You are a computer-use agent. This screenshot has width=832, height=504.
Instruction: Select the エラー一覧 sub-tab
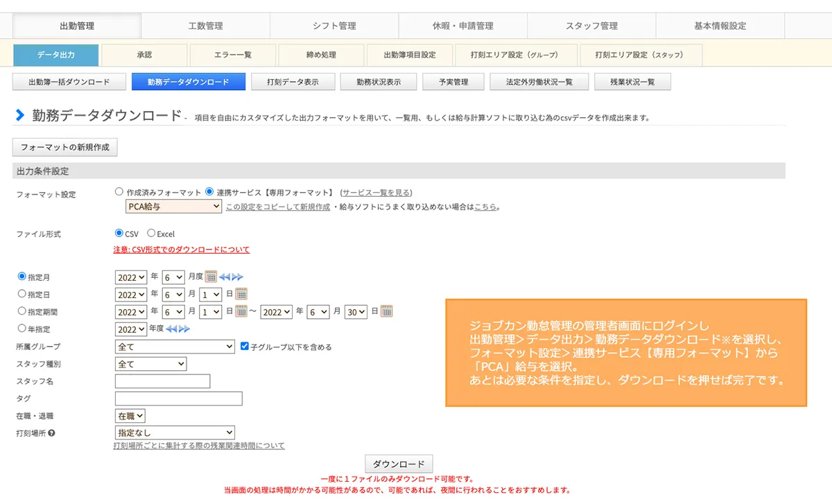pos(233,55)
